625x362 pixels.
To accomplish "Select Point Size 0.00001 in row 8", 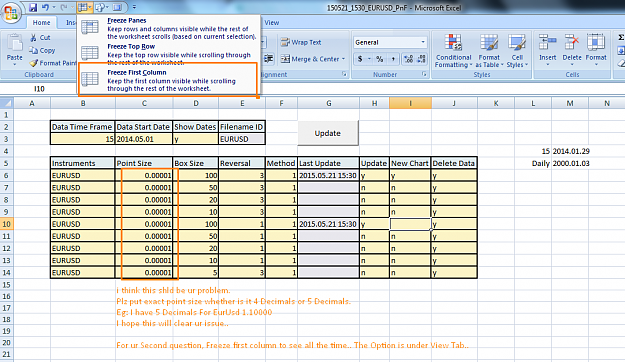I will (144, 200).
